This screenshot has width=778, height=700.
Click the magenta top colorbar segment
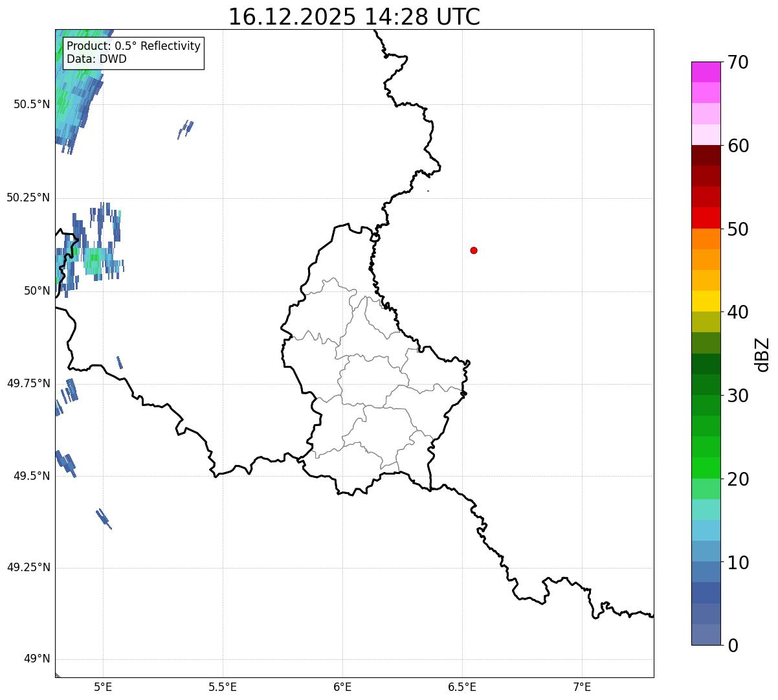tap(706, 72)
